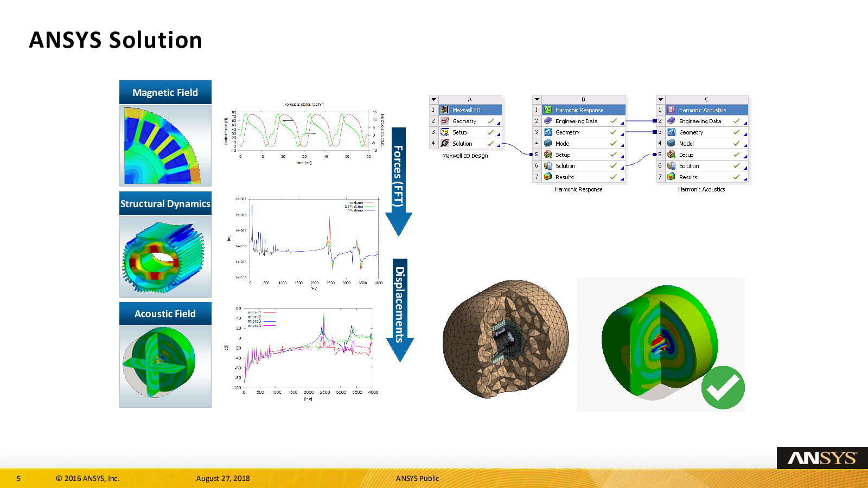
Task: Click the ANSYS Public footer text
Action: (x=417, y=478)
